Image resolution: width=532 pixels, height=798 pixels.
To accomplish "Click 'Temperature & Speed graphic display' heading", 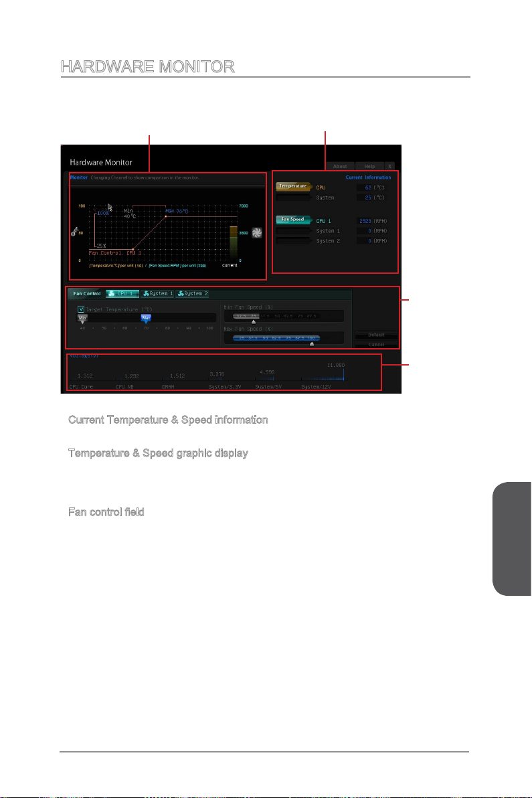I will pyautogui.click(x=158, y=453).
